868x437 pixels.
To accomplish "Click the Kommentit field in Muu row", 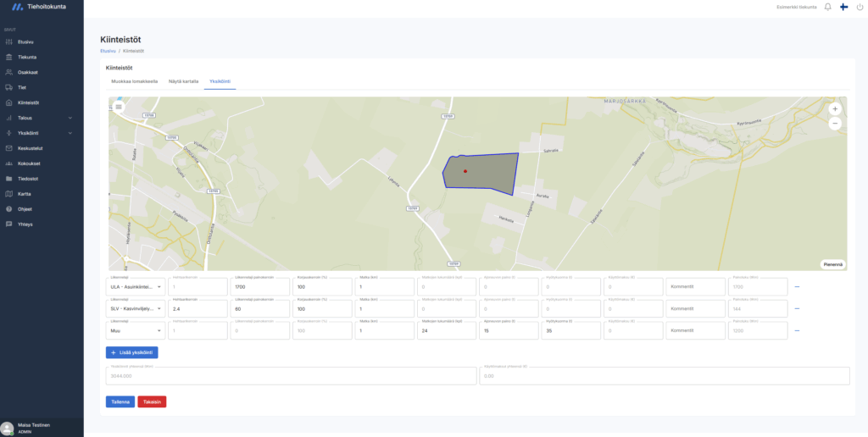I will (695, 330).
